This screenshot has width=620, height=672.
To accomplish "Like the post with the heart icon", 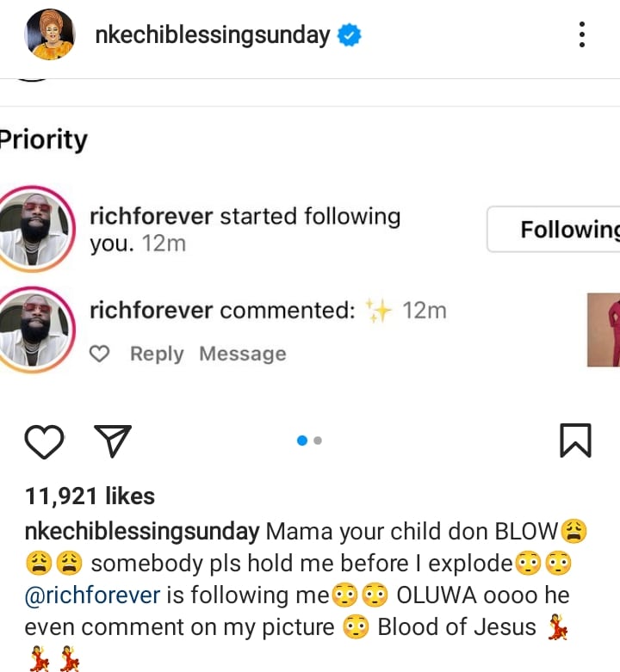I will point(45,441).
